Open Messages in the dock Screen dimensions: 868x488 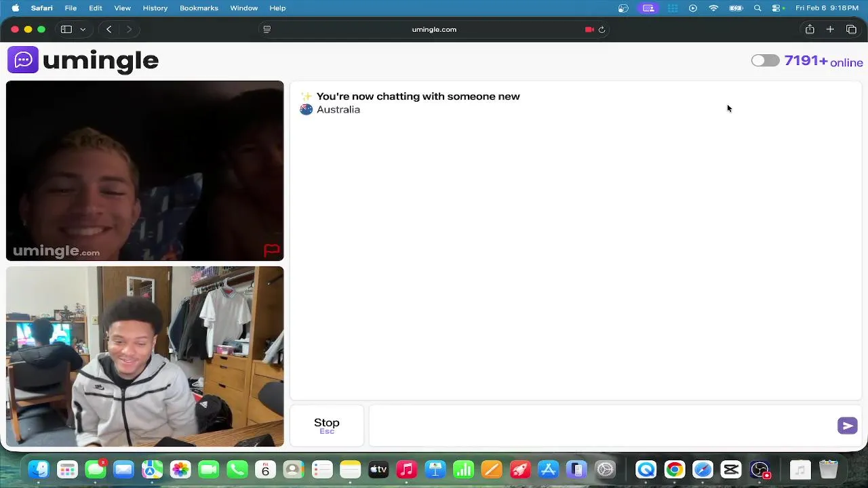(x=96, y=470)
